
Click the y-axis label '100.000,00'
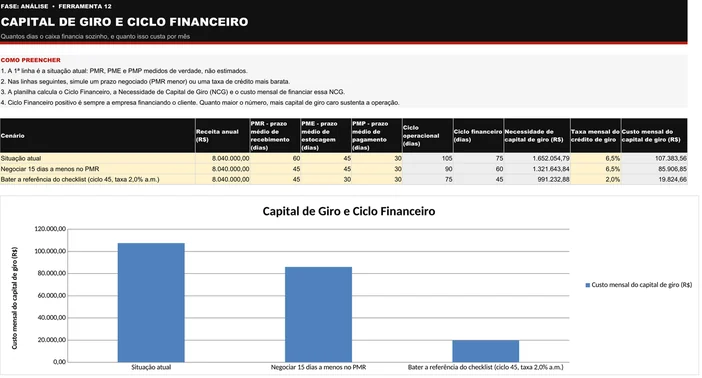tap(50, 251)
